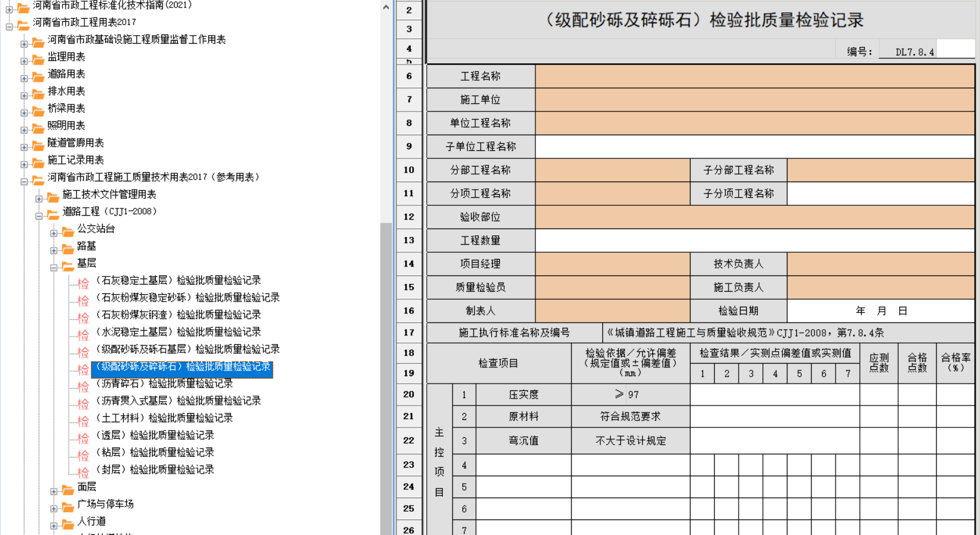This screenshot has width=980, height=535.
Task: Click the 检 icon beside 封层 record
Action: (83, 472)
